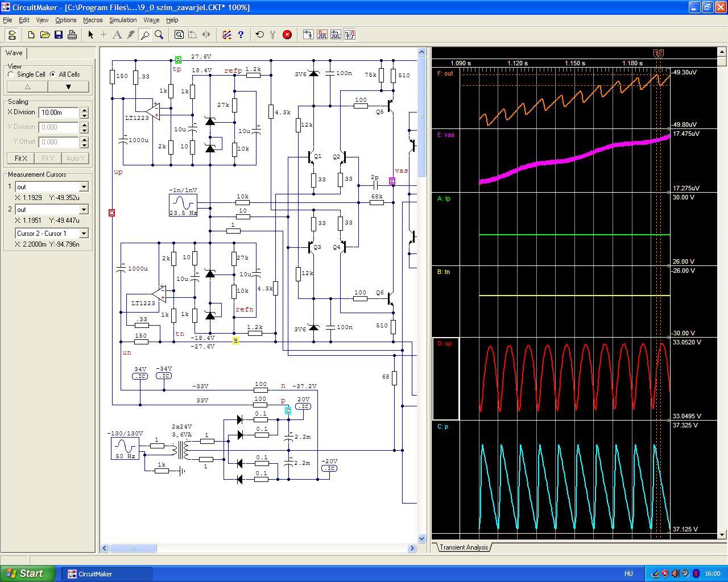This screenshot has height=582, width=728.
Task: Open the Cursor 2 - Cursor 1 dropdown
Action: coord(84,234)
